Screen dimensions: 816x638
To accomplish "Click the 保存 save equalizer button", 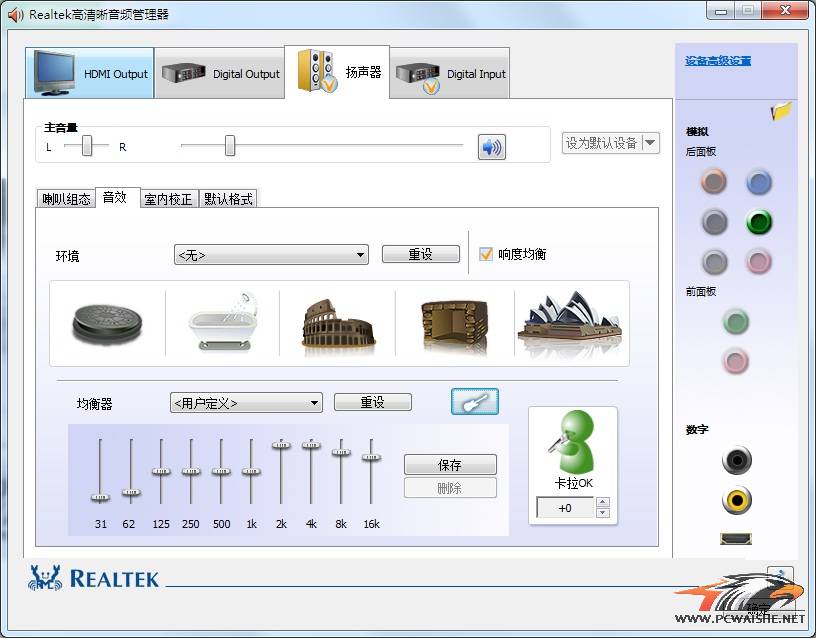I will click(x=450, y=464).
